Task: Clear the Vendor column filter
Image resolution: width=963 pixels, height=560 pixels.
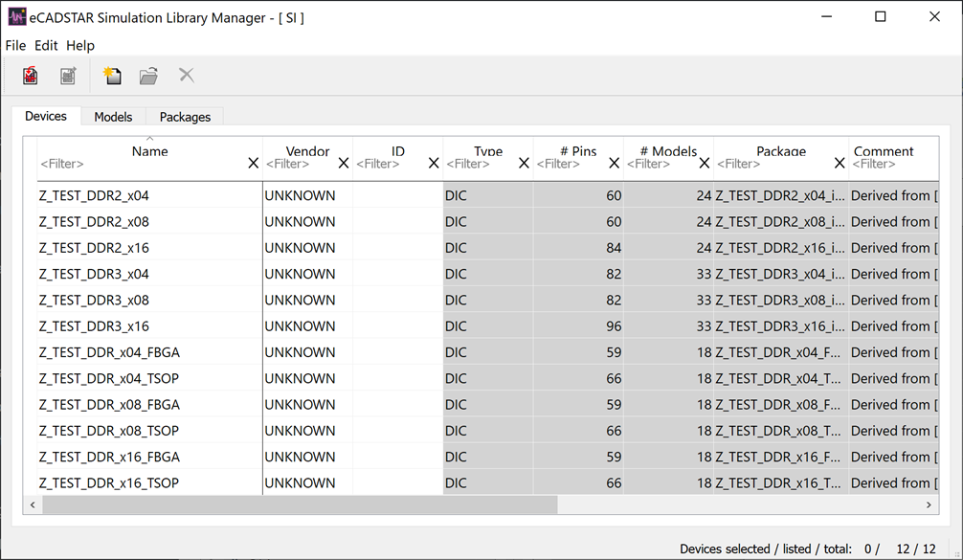Action: point(344,164)
